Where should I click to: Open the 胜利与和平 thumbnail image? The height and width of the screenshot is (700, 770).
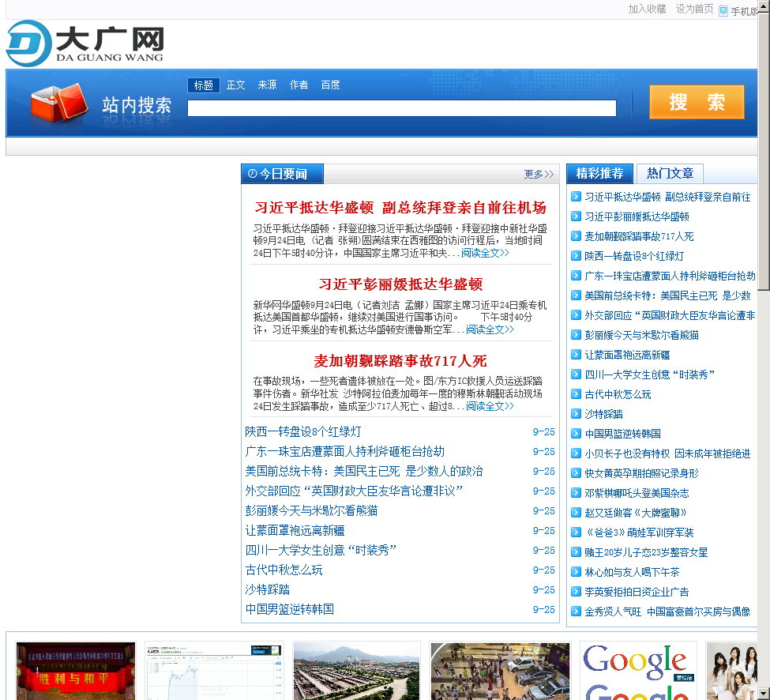(76, 671)
